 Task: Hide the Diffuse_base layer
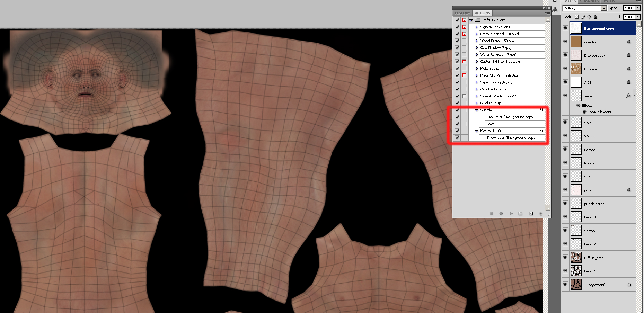click(565, 257)
